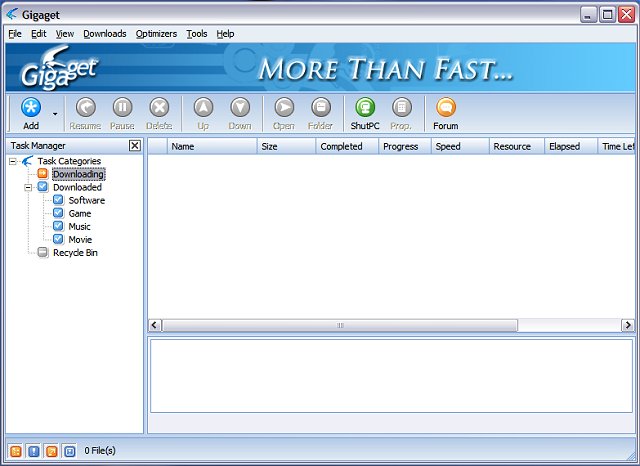Open the Add button dropdown arrow

tap(55, 114)
